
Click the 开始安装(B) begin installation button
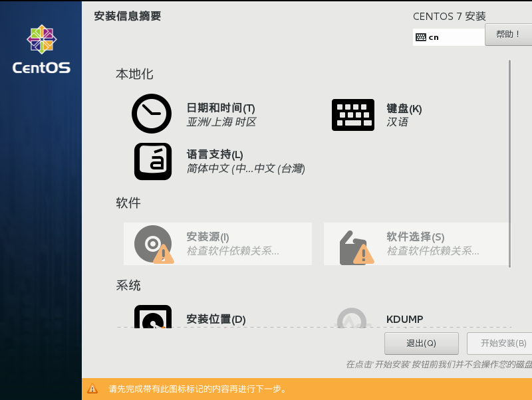pyautogui.click(x=499, y=344)
